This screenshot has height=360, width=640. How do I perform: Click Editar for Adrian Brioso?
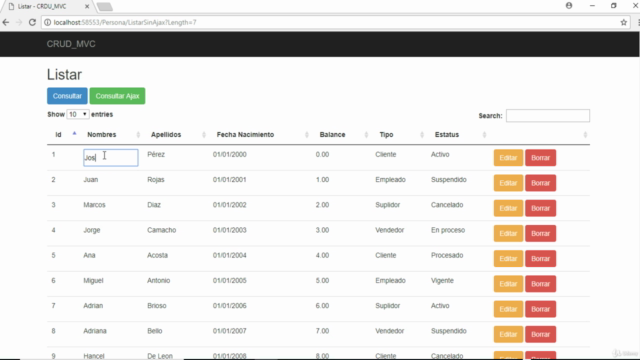click(508, 309)
